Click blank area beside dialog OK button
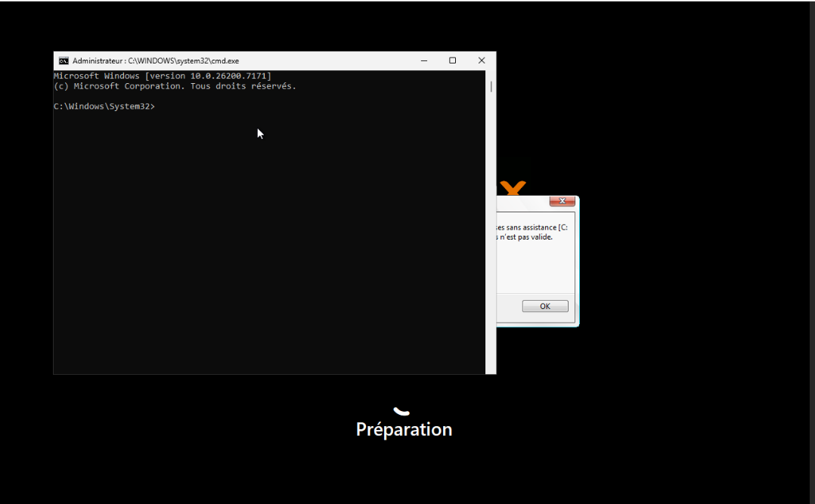 coord(508,307)
